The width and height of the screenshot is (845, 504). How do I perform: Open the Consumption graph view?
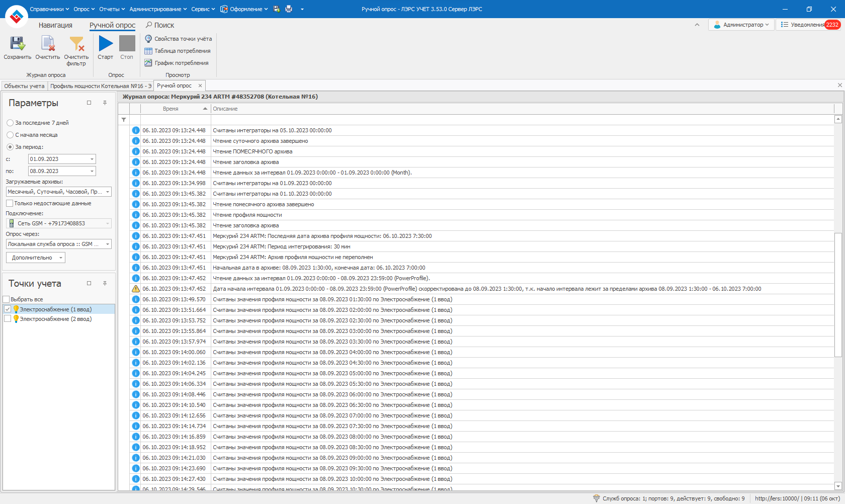(177, 63)
